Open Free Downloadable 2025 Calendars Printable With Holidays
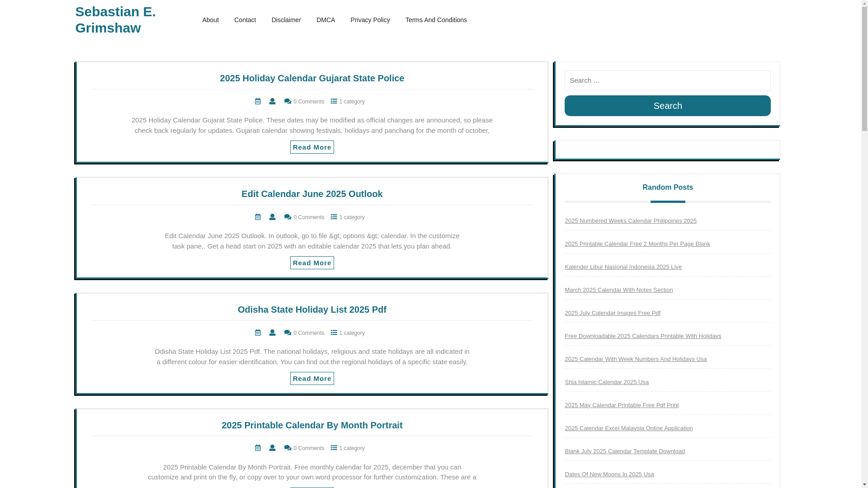Image resolution: width=868 pixels, height=488 pixels. 642,336
